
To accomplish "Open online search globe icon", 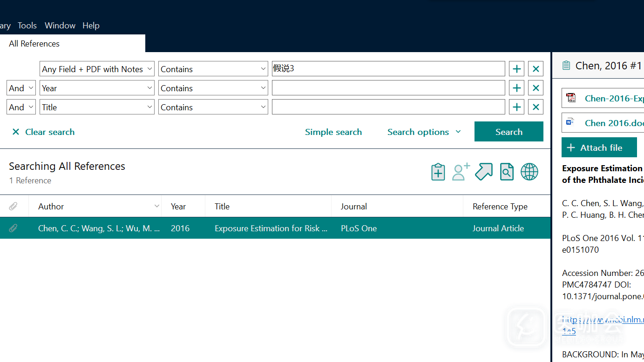I will pyautogui.click(x=529, y=172).
